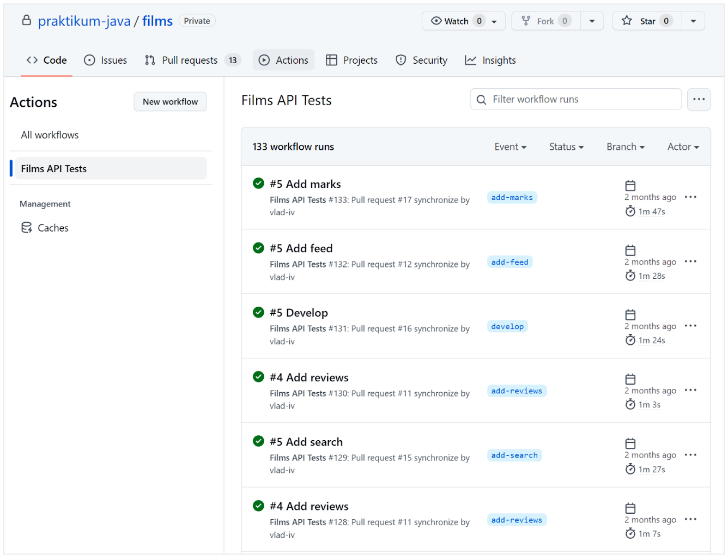
Task: Click the stopwatch icon next to 1m 47s
Action: pos(630,211)
